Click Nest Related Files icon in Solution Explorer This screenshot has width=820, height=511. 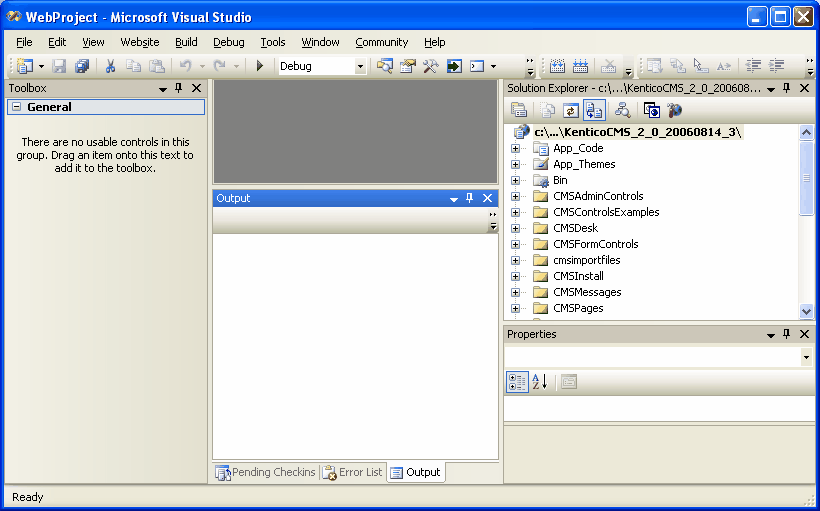click(x=594, y=110)
